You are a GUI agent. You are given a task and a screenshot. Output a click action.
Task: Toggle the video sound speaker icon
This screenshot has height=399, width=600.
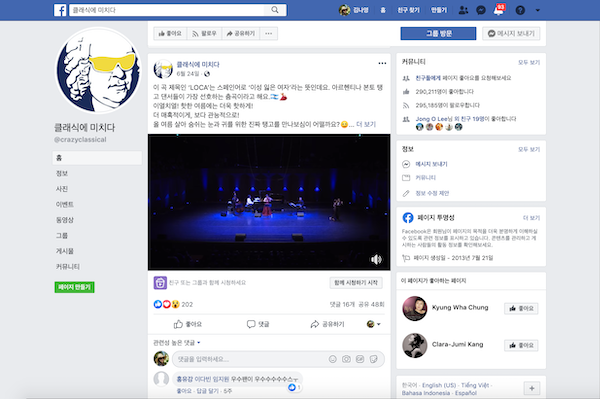click(376, 259)
